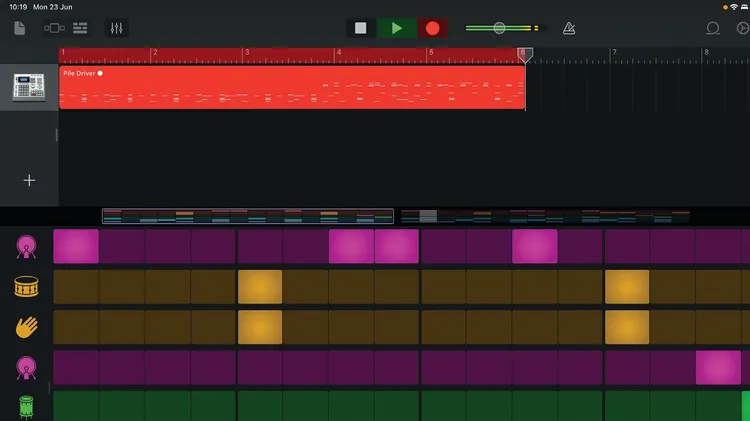Turn off step 7 in top kick row
Viewport: 750px width, 421px height.
tap(351, 246)
